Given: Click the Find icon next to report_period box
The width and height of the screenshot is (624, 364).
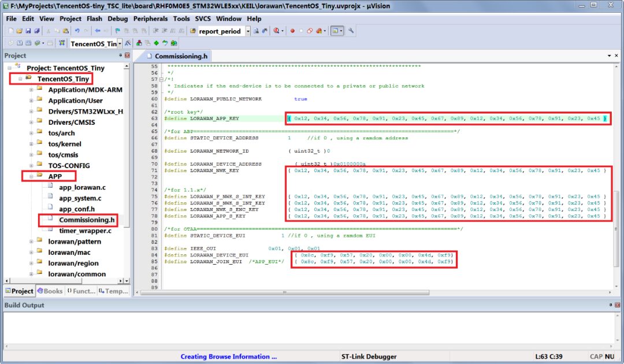Looking at the screenshot, I should pos(257,31).
